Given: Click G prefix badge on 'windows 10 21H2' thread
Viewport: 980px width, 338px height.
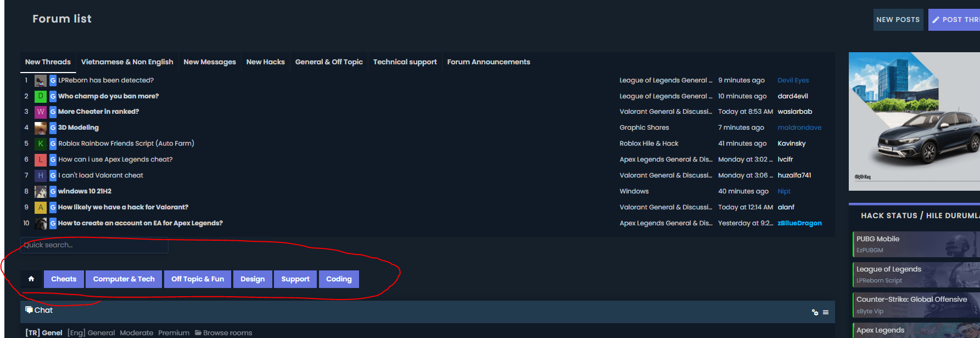Looking at the screenshot, I should tap(53, 192).
